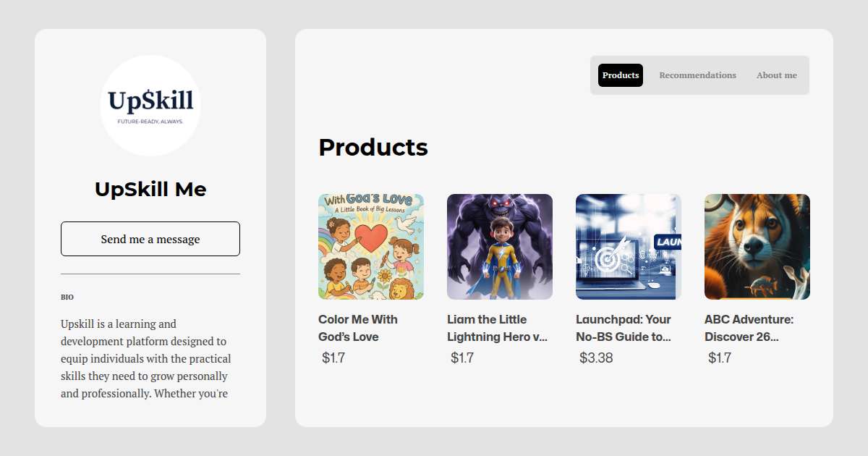
Task: Click the UpSkill logo avatar
Action: point(150,106)
